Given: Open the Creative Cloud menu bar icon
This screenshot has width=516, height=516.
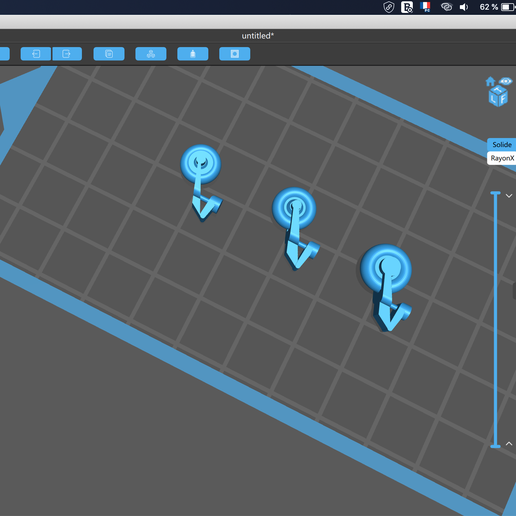Looking at the screenshot, I should pos(446,7).
